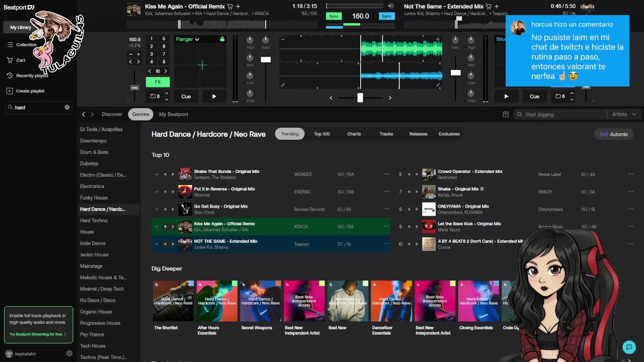Click the crossfader handle
Image resolution: width=644 pixels, height=362 pixels.
(x=360, y=98)
